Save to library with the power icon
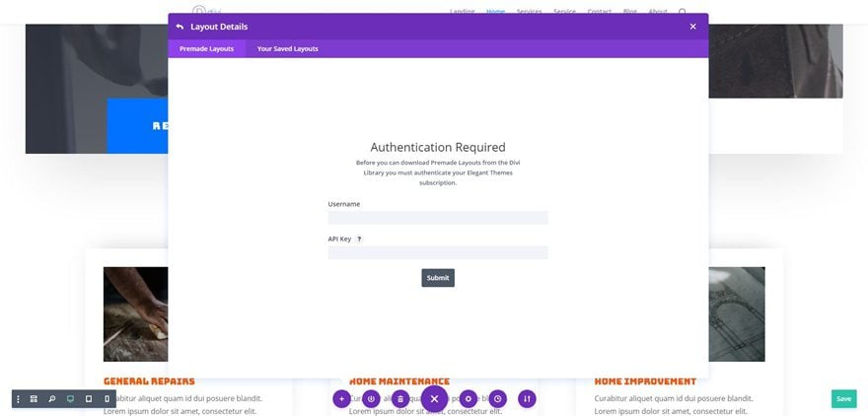The width and height of the screenshot is (868, 416). [x=371, y=398]
